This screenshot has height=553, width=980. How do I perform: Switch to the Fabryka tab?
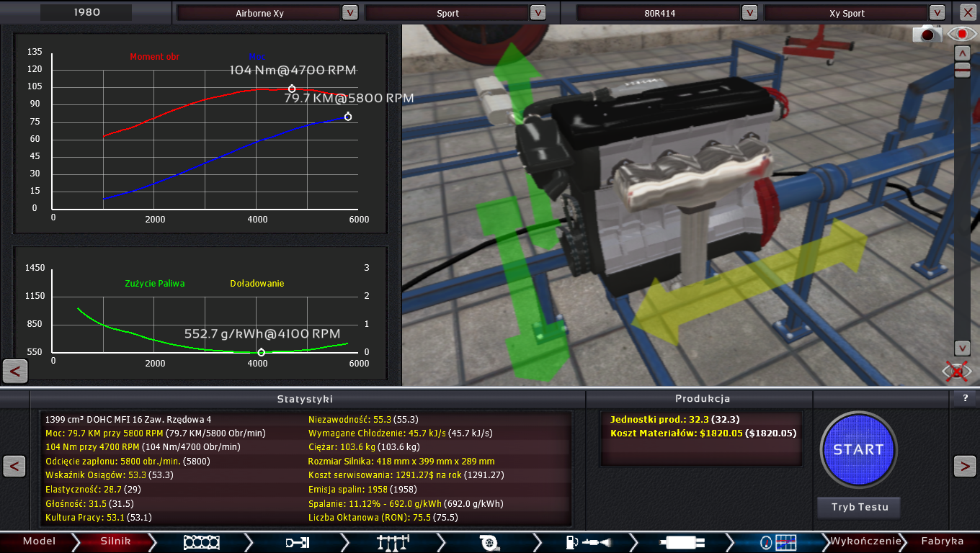[x=942, y=541]
